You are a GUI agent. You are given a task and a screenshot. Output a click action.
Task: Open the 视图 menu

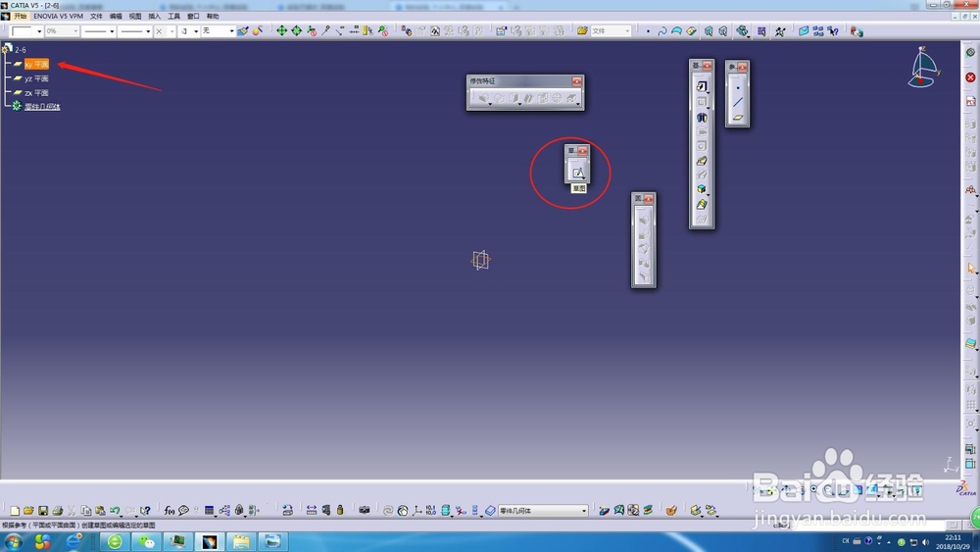(x=135, y=17)
